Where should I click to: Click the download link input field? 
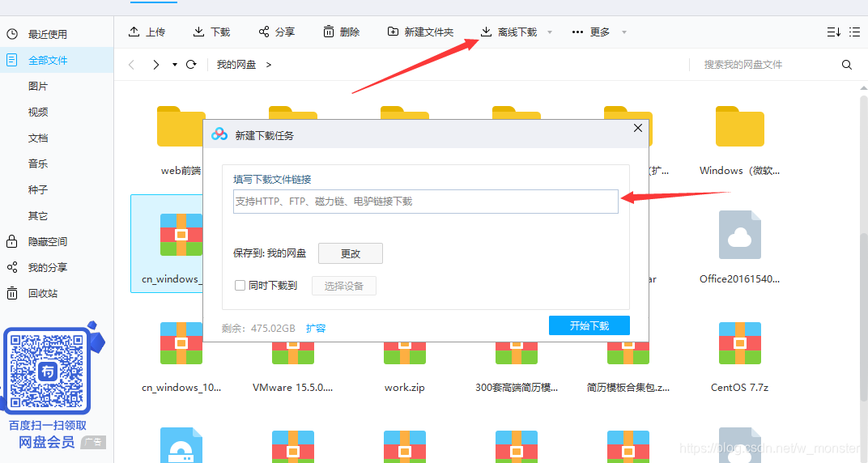click(x=426, y=202)
